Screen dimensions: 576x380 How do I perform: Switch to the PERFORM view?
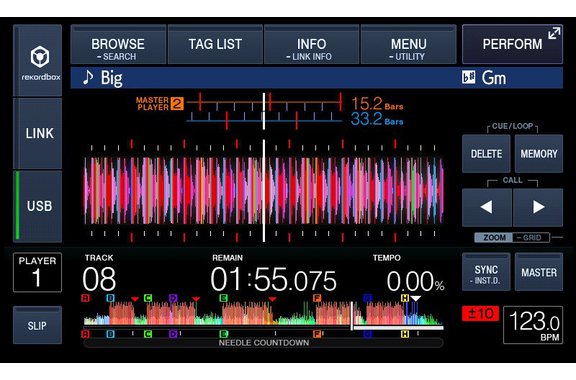click(x=512, y=44)
